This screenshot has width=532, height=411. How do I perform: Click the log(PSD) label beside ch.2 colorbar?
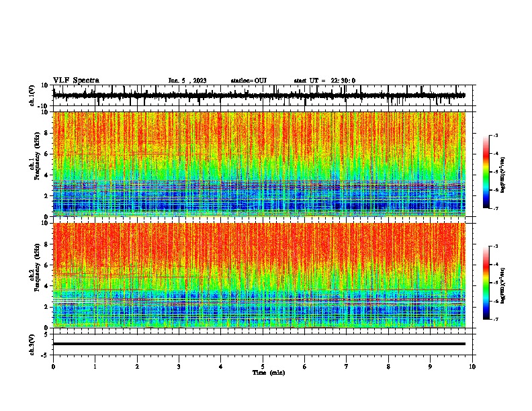click(x=503, y=285)
